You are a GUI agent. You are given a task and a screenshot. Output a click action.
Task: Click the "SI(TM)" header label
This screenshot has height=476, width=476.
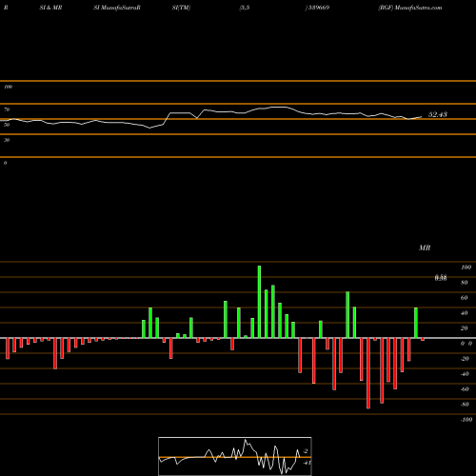click(x=181, y=8)
